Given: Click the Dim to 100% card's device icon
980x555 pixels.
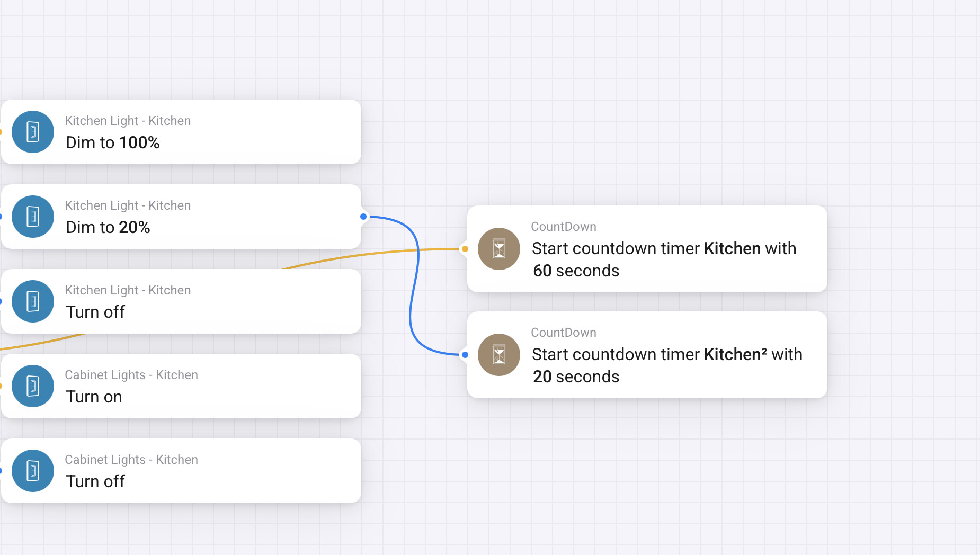Looking at the screenshot, I should click(33, 132).
